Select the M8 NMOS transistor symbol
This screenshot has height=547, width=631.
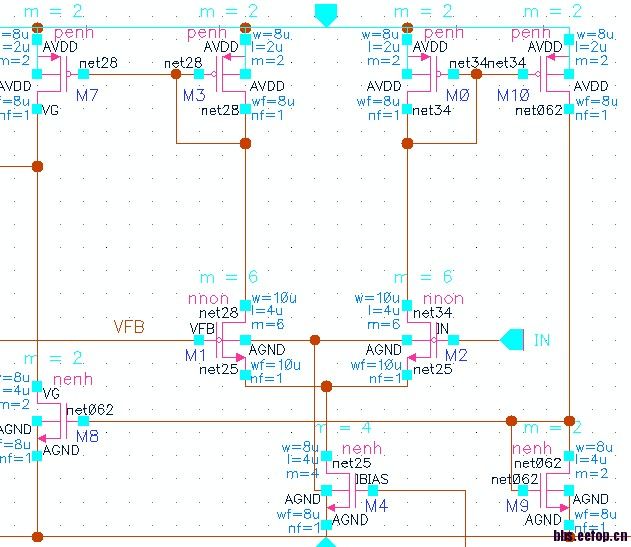tap(60, 421)
